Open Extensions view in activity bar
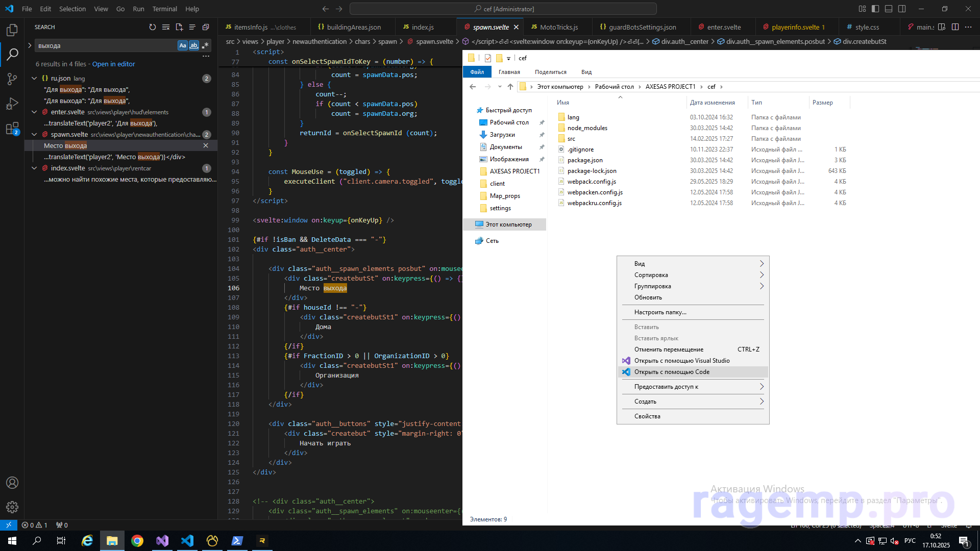Viewport: 980px width, 551px height. (12, 129)
